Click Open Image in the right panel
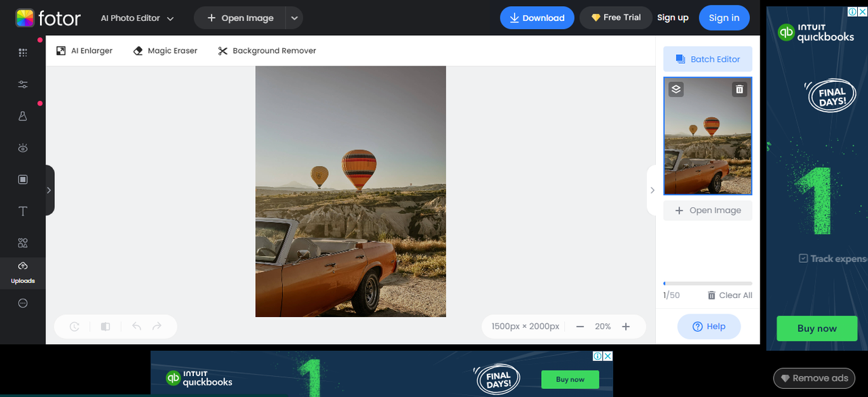 coord(708,210)
